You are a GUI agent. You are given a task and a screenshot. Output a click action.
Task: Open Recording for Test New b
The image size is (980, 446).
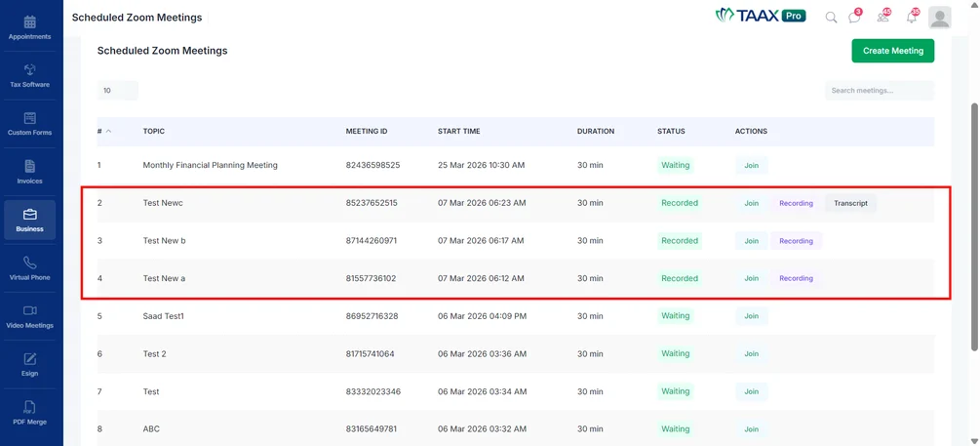pyautogui.click(x=796, y=241)
